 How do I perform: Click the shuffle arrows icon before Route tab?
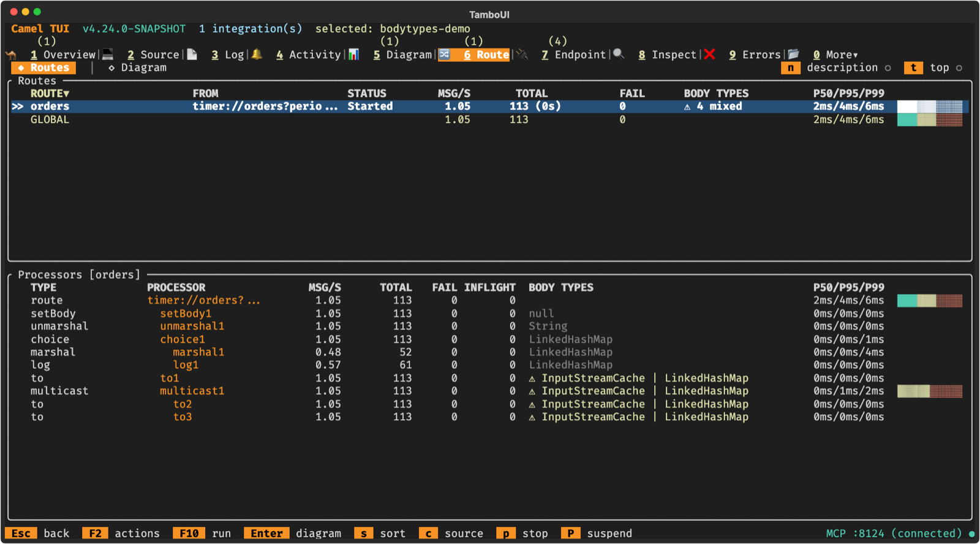tap(444, 55)
